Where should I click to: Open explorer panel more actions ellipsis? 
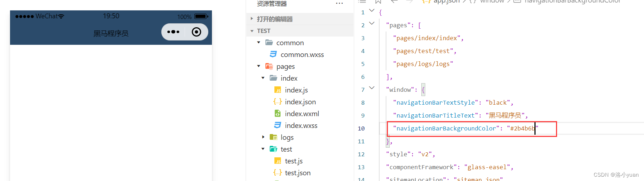(x=339, y=4)
